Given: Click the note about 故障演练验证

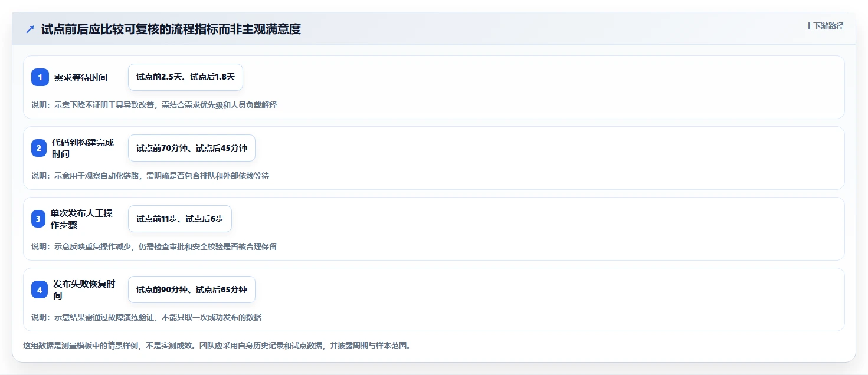Looking at the screenshot, I should point(146,317).
